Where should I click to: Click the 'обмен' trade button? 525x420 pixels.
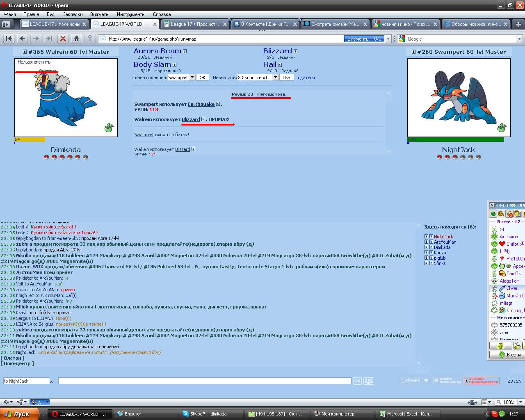click(x=410, y=381)
